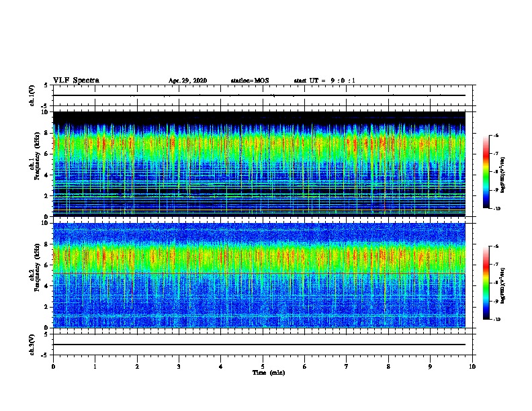Click the "ch.3(V)" waveform axis label
The width and height of the screenshot is (532, 411).
coord(32,345)
